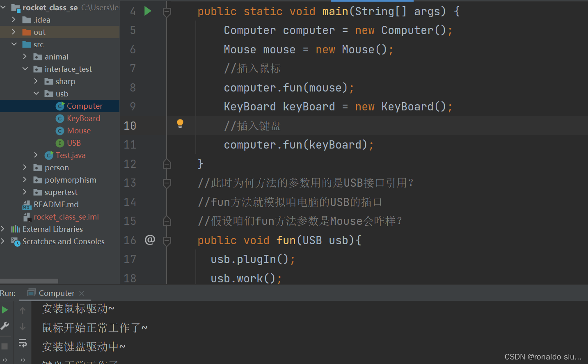Toggle soft-wrap icon in the run console
The width and height of the screenshot is (588, 364).
[x=23, y=343]
